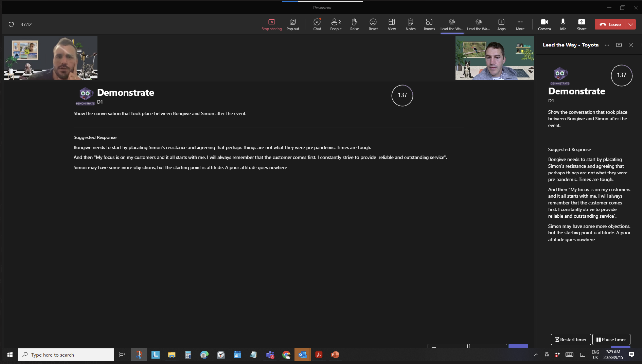Mute the Mic

(563, 24)
